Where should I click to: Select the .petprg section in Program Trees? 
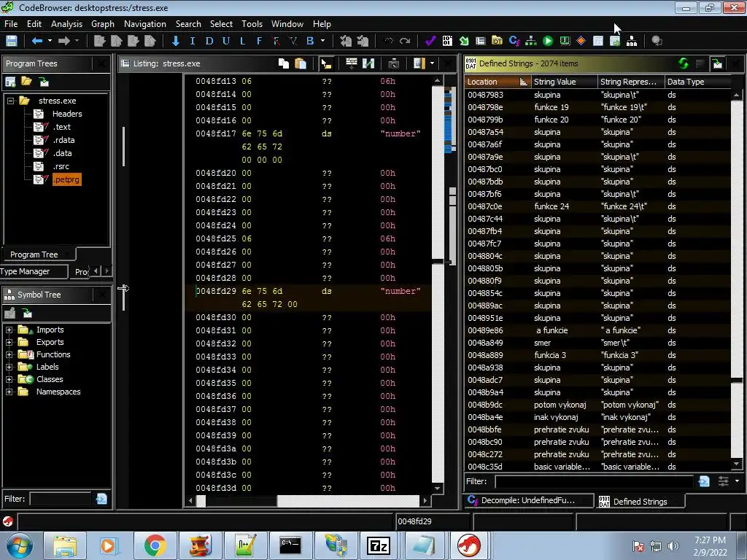[66, 179]
